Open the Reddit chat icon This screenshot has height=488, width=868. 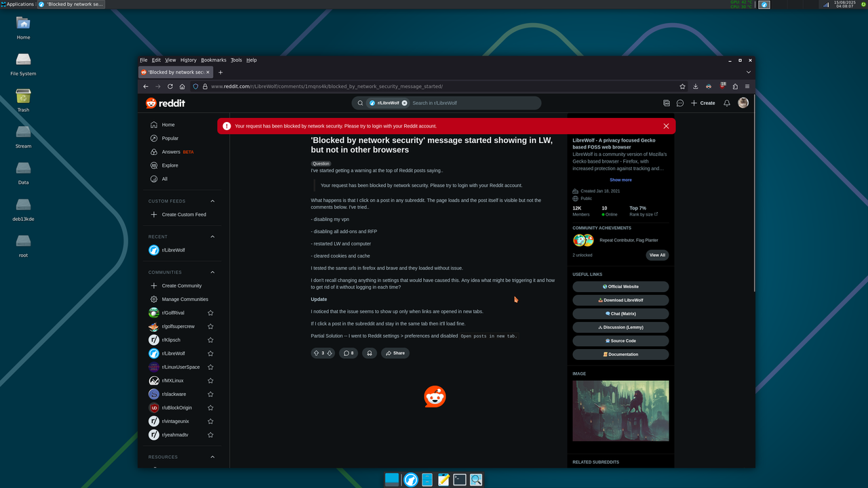point(680,103)
